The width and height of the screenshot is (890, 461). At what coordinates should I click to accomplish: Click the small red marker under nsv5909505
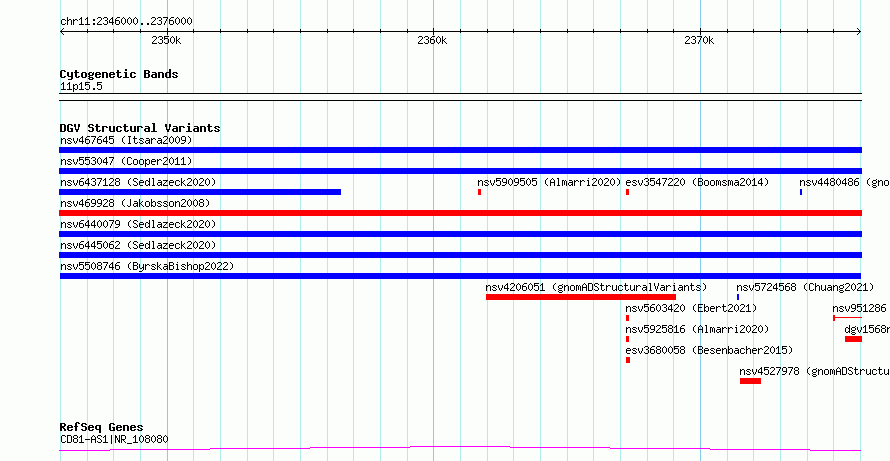pos(480,192)
